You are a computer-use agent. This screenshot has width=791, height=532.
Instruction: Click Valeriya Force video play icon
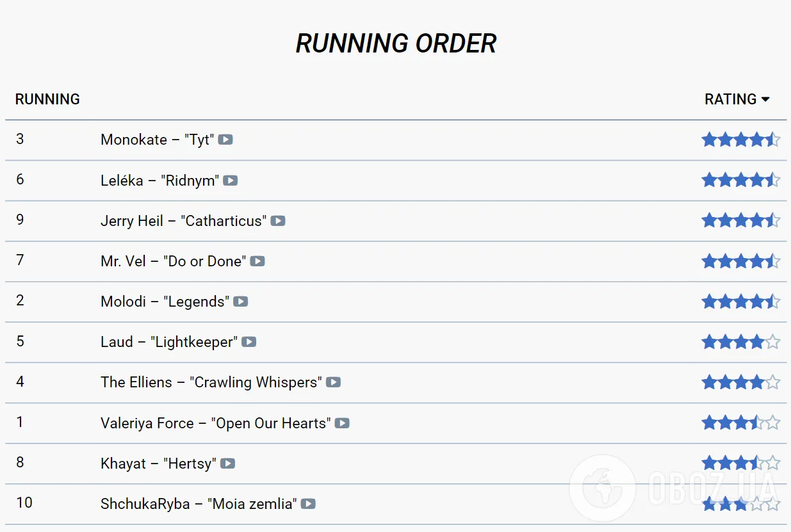pos(342,423)
